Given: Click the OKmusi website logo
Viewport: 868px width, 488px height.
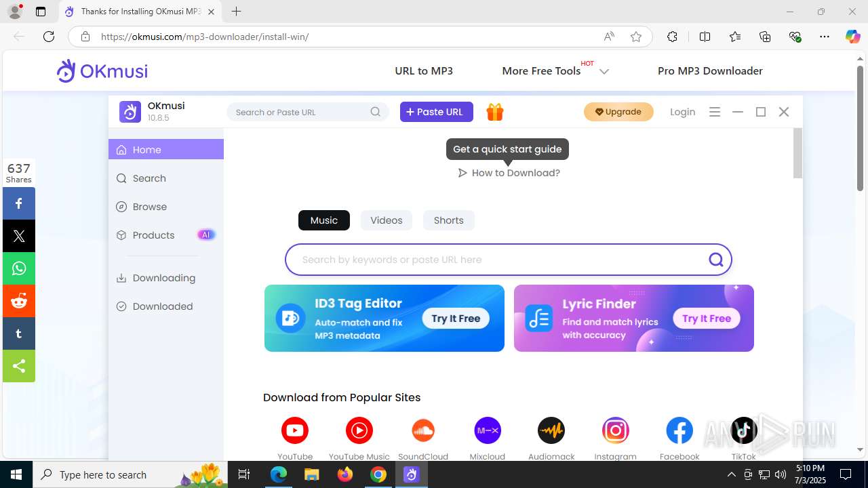Looking at the screenshot, I should (x=102, y=70).
